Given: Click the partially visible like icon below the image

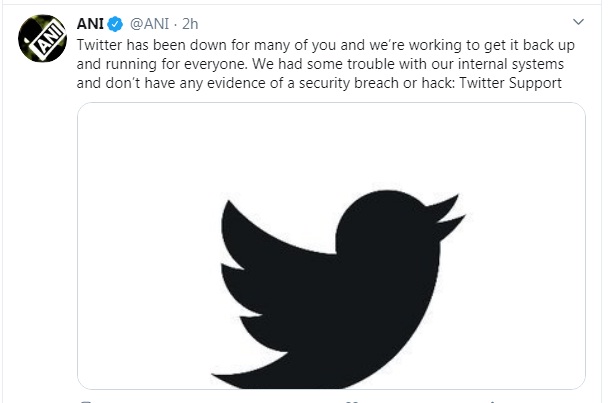Looking at the screenshot, I should click(351, 401).
